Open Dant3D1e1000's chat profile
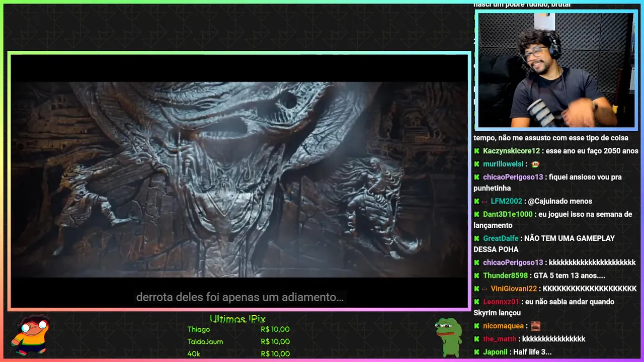Image resolution: width=644 pixels, height=362 pixels. point(508,214)
